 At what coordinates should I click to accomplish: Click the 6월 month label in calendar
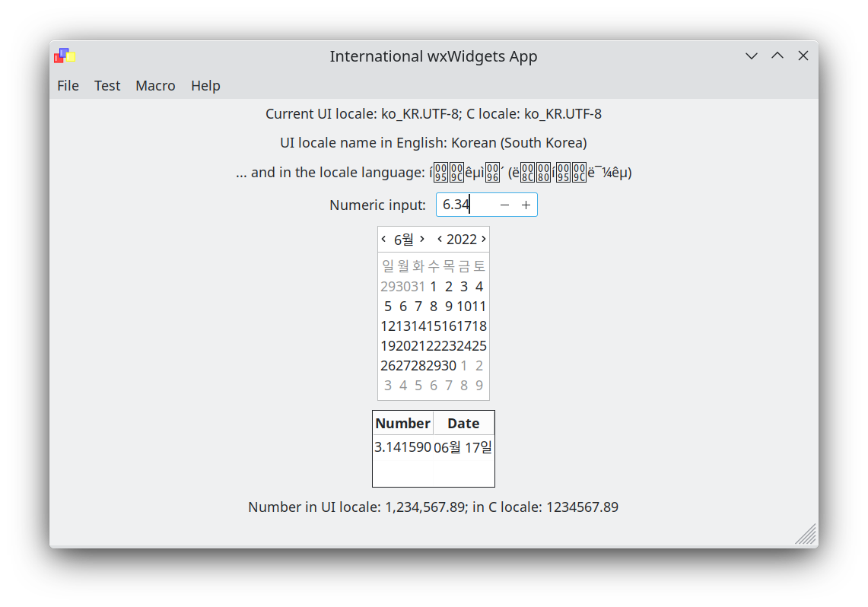[403, 240]
